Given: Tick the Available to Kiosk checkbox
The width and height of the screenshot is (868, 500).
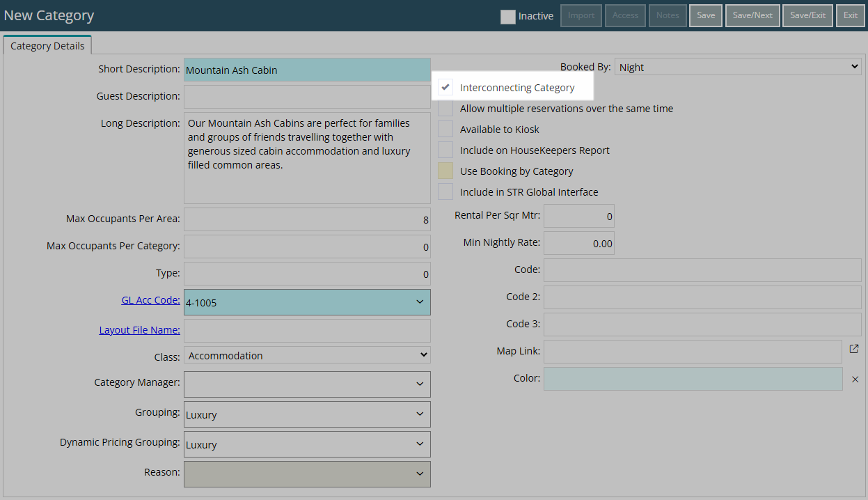Looking at the screenshot, I should [445, 130].
